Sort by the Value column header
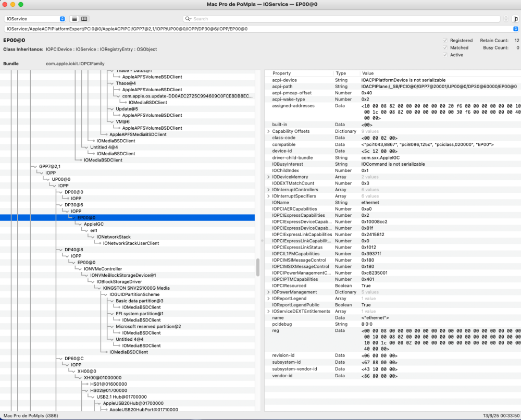 (x=368, y=73)
